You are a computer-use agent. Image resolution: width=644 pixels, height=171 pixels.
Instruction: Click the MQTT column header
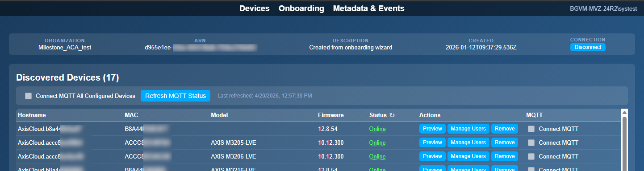tap(535, 115)
